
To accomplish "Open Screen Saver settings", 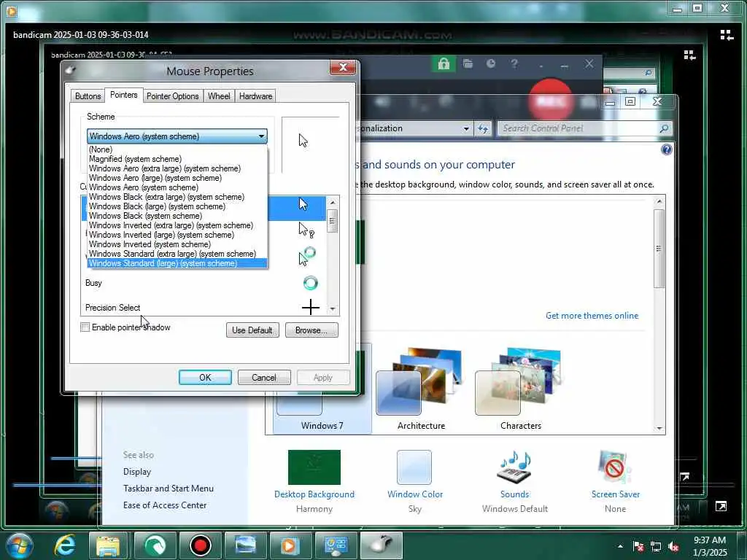I will 616,481.
